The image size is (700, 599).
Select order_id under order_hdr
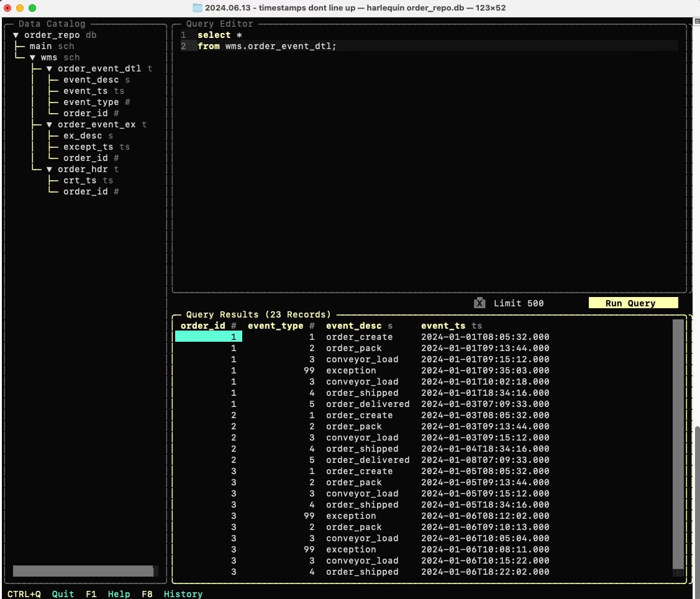click(91, 191)
